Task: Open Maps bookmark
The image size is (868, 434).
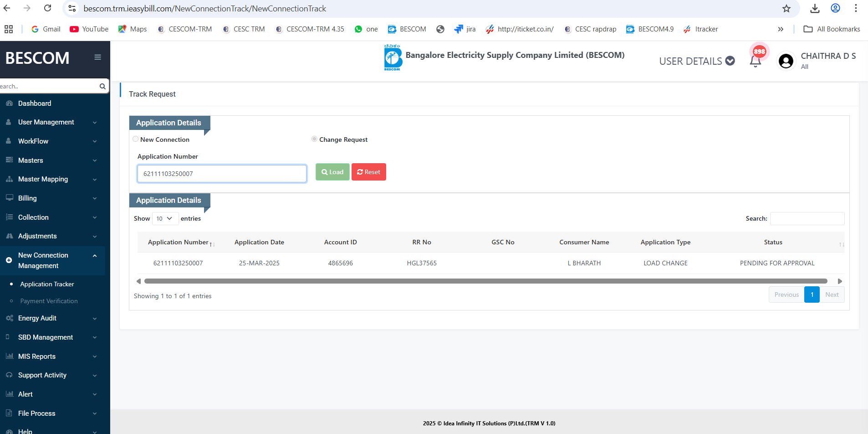Action: [133, 29]
